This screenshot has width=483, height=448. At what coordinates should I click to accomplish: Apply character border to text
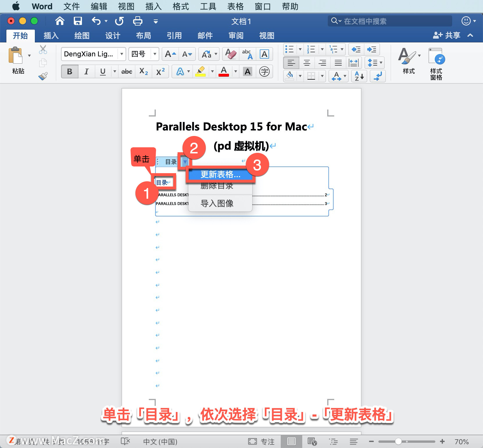[x=264, y=54]
